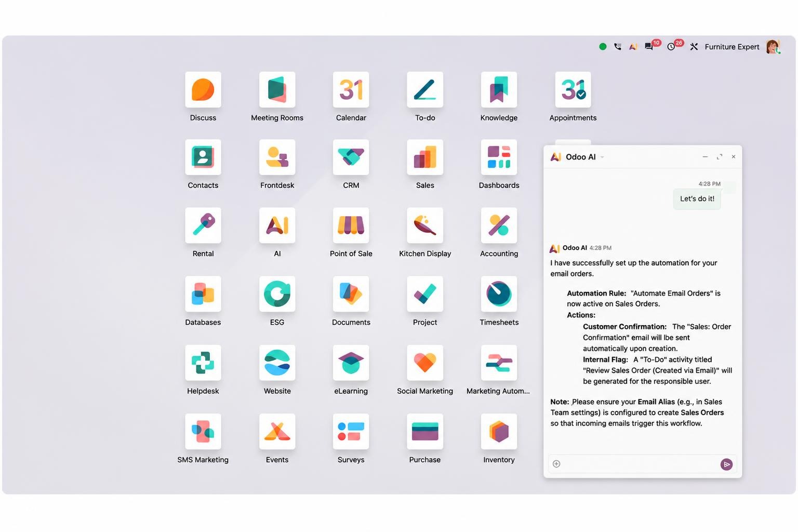The width and height of the screenshot is (798, 532).
Task: Open the Frontdesk app
Action: 277,157
